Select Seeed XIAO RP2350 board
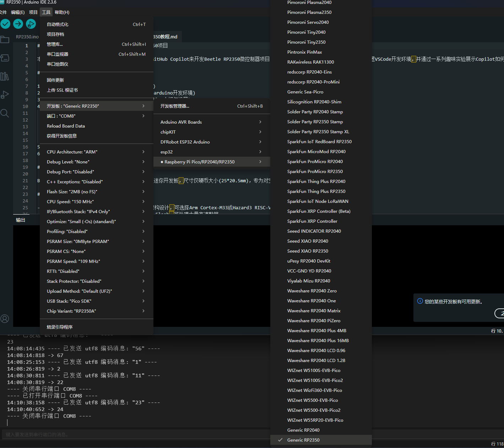Image resolution: width=504 pixels, height=448 pixels. point(321,251)
